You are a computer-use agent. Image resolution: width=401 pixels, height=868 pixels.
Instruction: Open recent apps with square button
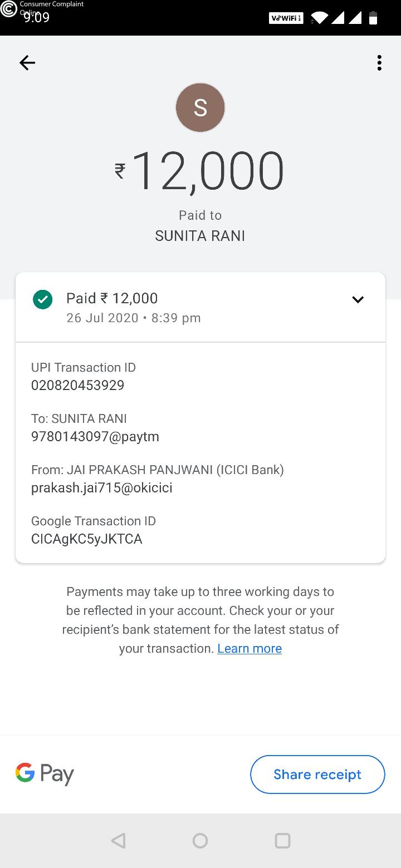click(282, 840)
